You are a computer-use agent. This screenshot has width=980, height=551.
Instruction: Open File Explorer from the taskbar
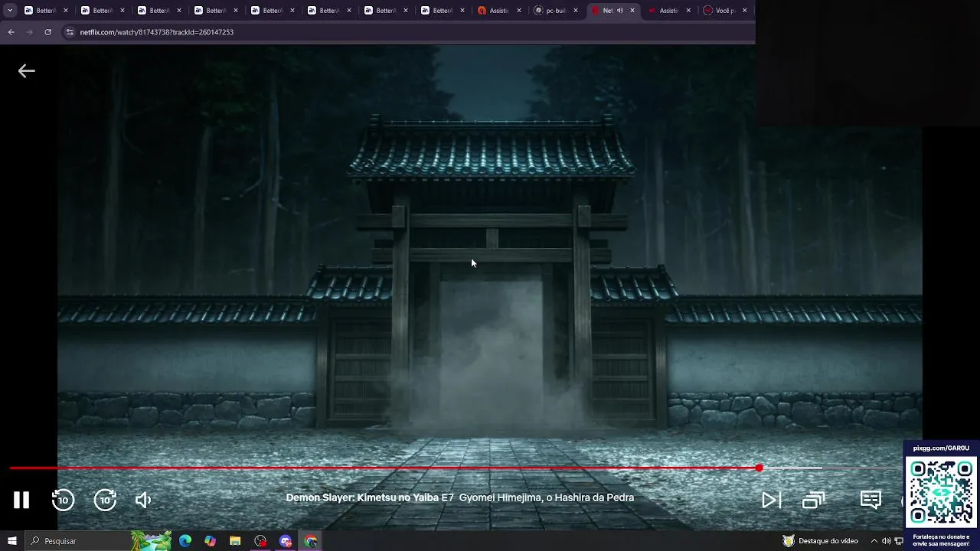coord(235,541)
